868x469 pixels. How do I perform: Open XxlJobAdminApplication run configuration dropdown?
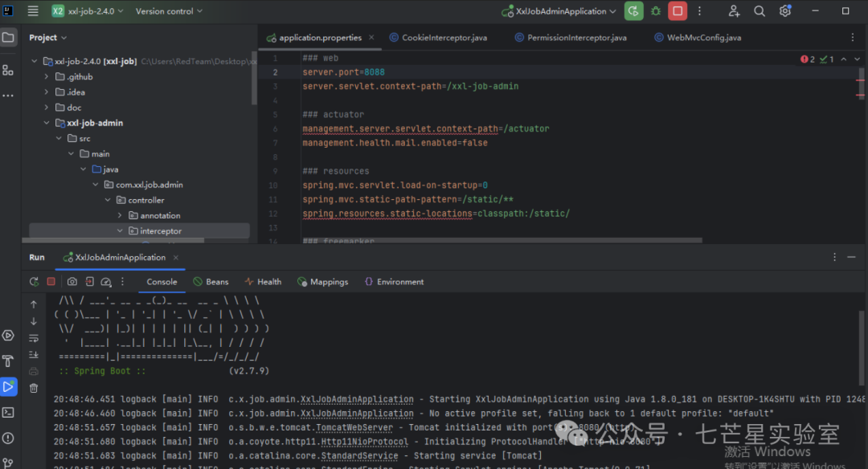(x=559, y=11)
